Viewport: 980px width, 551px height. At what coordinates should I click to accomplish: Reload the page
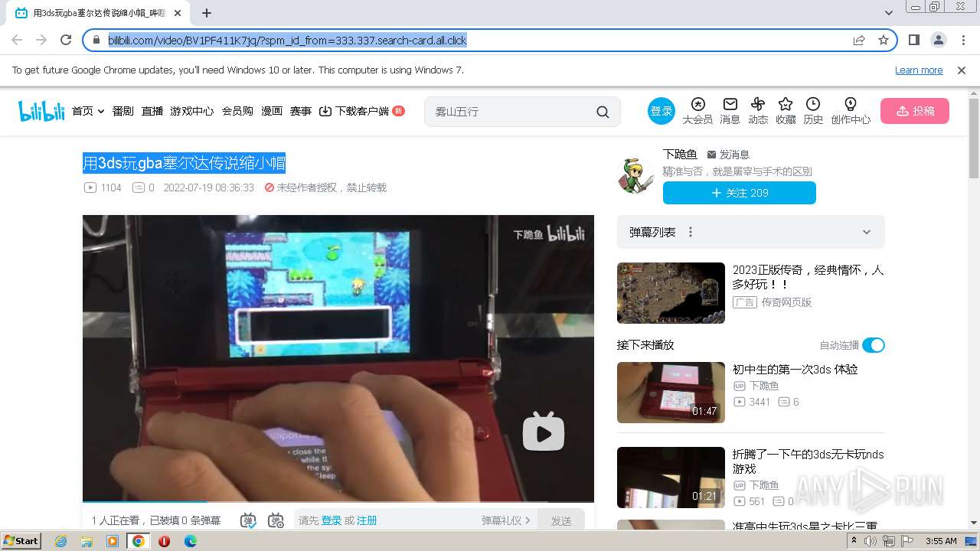[x=66, y=40]
